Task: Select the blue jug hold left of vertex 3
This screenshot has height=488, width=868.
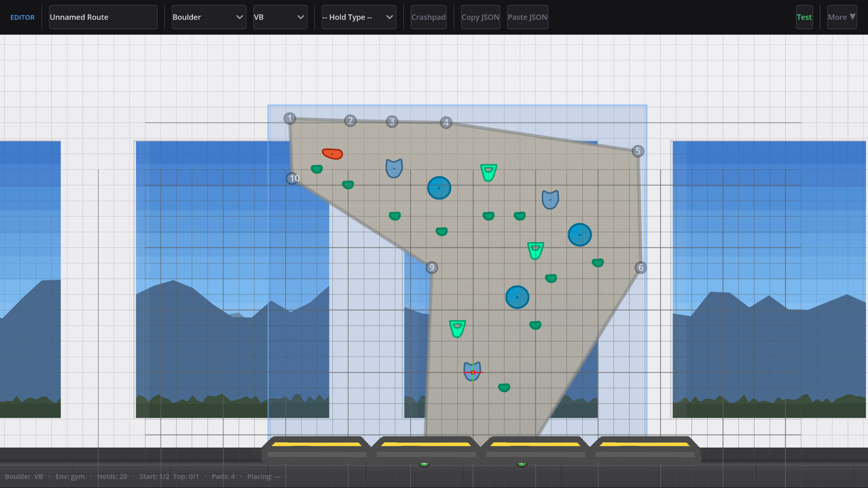Action: pyautogui.click(x=393, y=168)
